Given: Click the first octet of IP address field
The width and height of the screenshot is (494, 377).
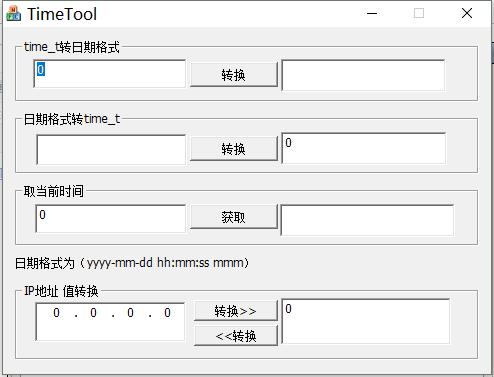Looking at the screenshot, I should click(x=56, y=313).
